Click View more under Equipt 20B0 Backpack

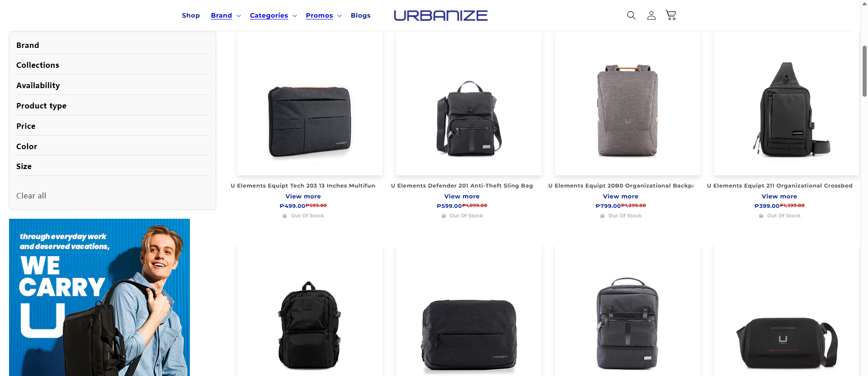click(x=620, y=196)
